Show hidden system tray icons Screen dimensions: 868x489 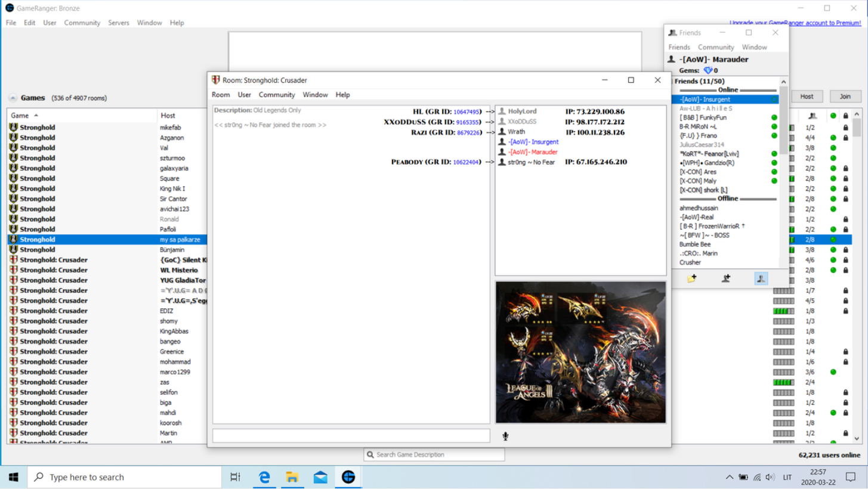(730, 478)
